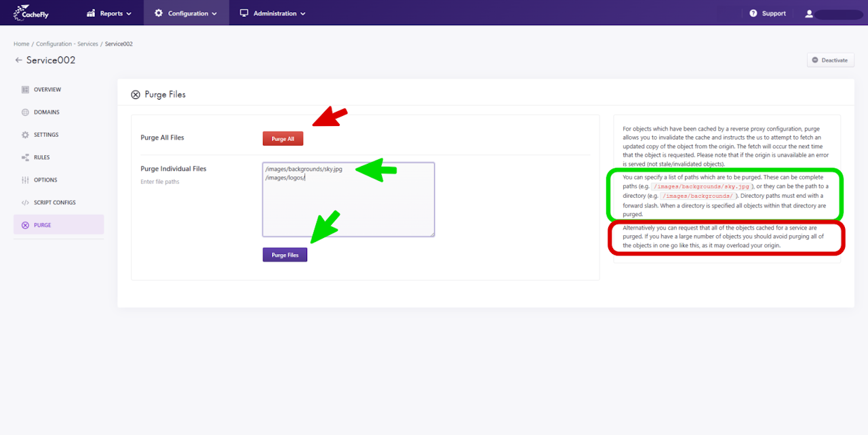The height and width of the screenshot is (435, 868).
Task: Open the Administration dropdown menu
Action: point(273,13)
